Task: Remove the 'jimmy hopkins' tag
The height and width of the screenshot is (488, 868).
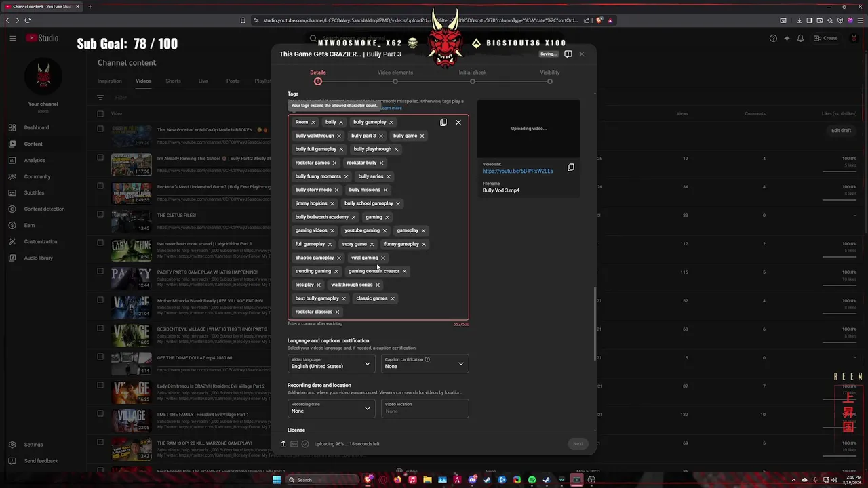Action: click(332, 203)
